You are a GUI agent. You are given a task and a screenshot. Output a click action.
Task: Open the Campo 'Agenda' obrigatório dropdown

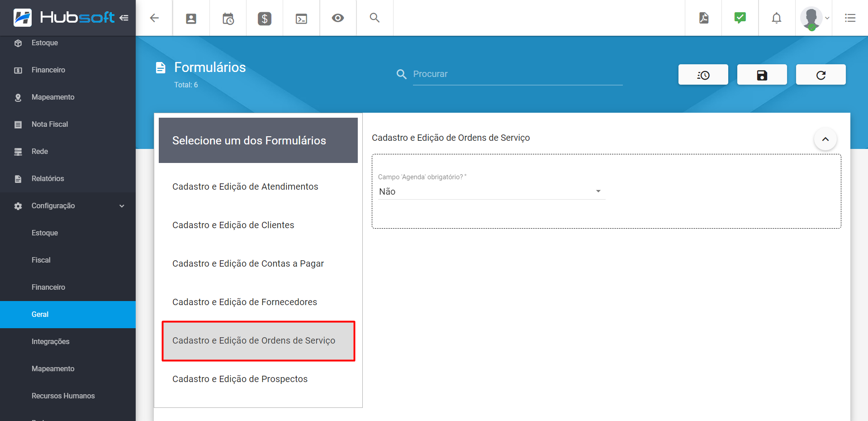click(x=491, y=191)
